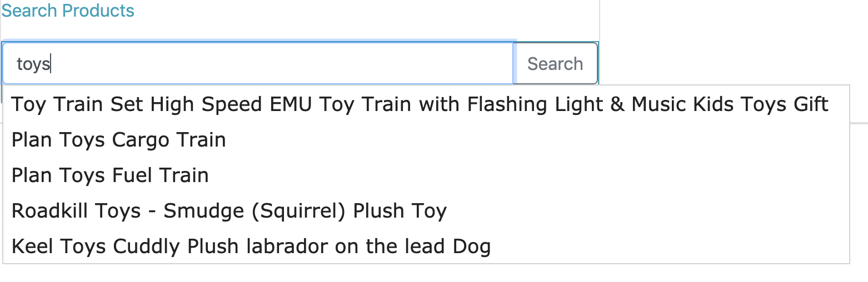
Task: Open Search Products heading link
Action: [x=68, y=10]
